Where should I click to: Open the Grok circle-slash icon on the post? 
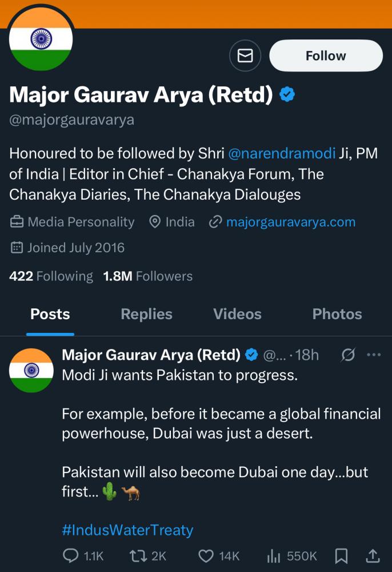347,355
